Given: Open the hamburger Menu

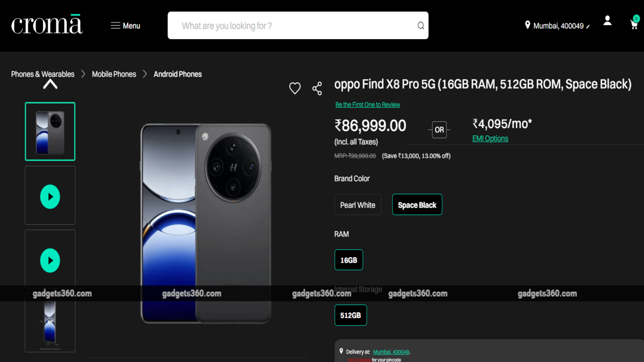Looking at the screenshot, I should coord(125,26).
